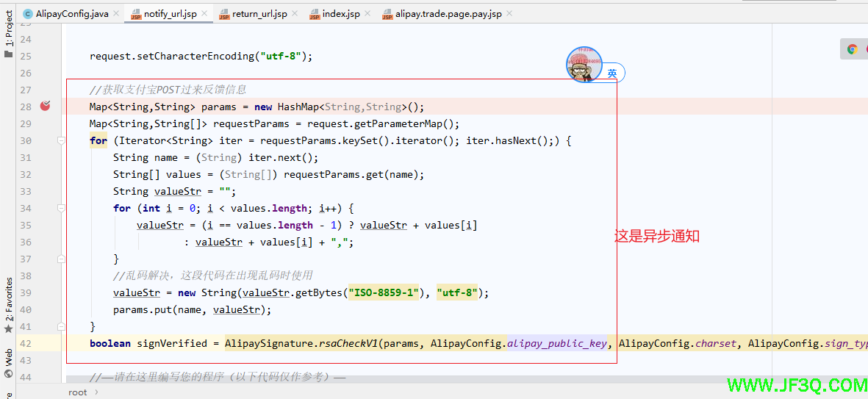Click alipay_public_key field reference
868x399 pixels.
(x=556, y=343)
